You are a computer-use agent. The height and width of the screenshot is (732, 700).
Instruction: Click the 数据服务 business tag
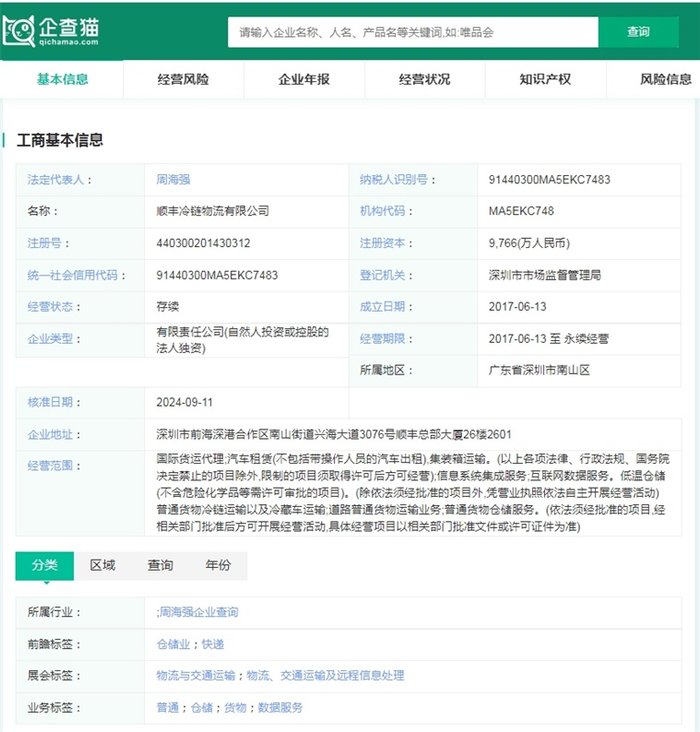pos(280,708)
